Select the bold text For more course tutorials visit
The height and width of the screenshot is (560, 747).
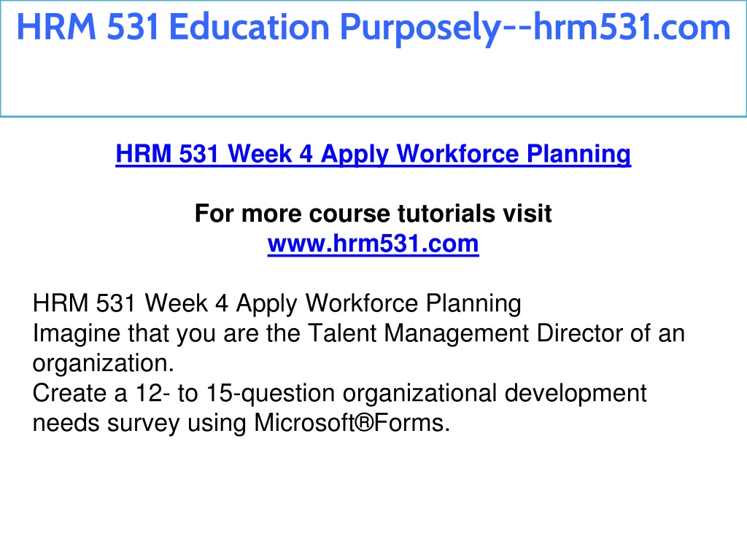click(x=373, y=214)
